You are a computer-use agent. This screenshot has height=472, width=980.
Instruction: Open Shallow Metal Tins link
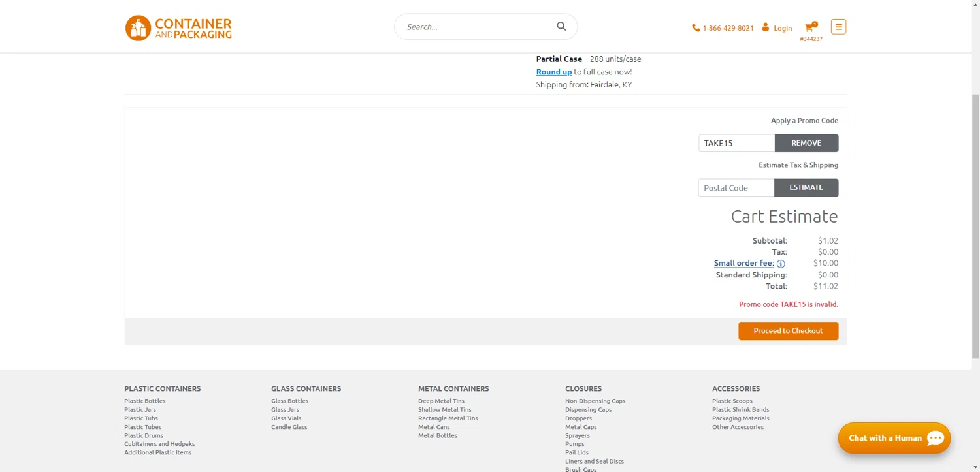(x=445, y=409)
